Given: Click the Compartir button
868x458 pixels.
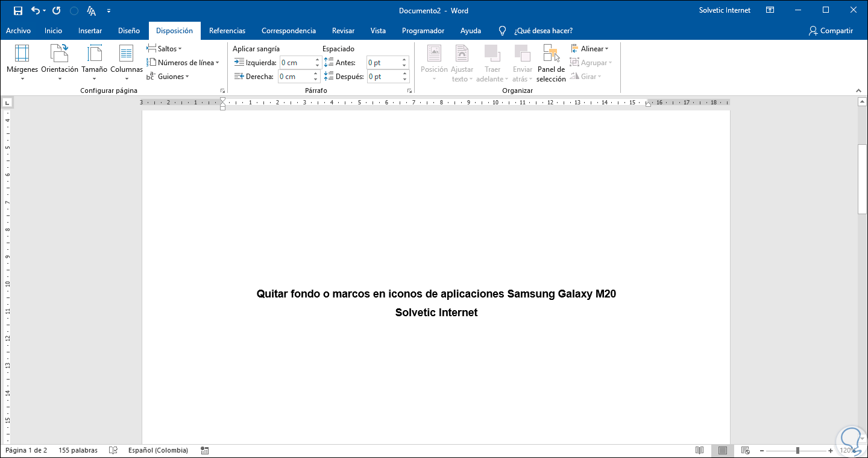Looking at the screenshot, I should coord(831,31).
